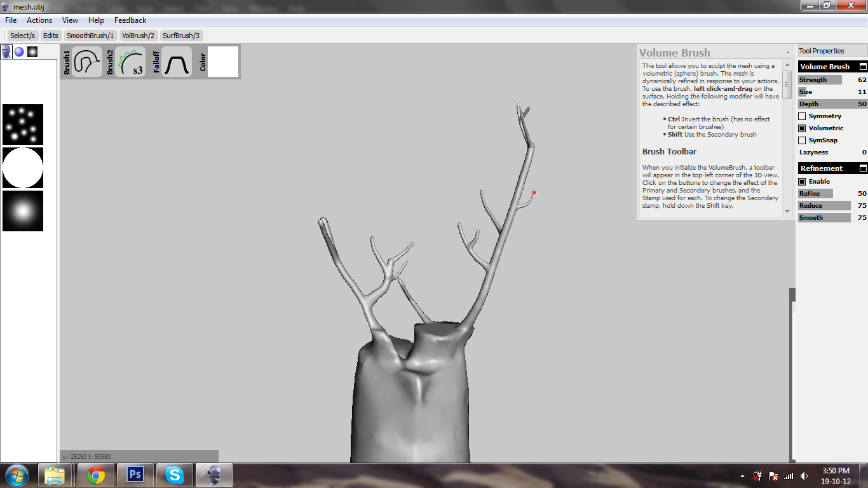The image size is (868, 488).
Task: Click the white Color swatch
Action: coord(223,62)
